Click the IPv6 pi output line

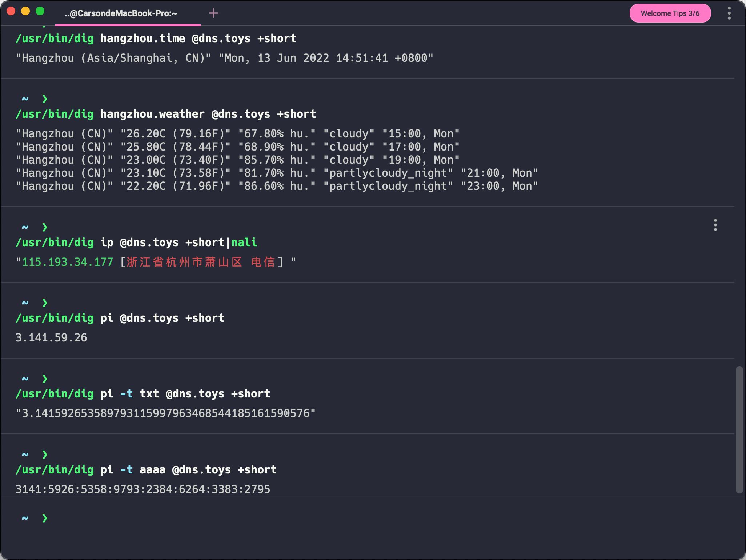143,489
